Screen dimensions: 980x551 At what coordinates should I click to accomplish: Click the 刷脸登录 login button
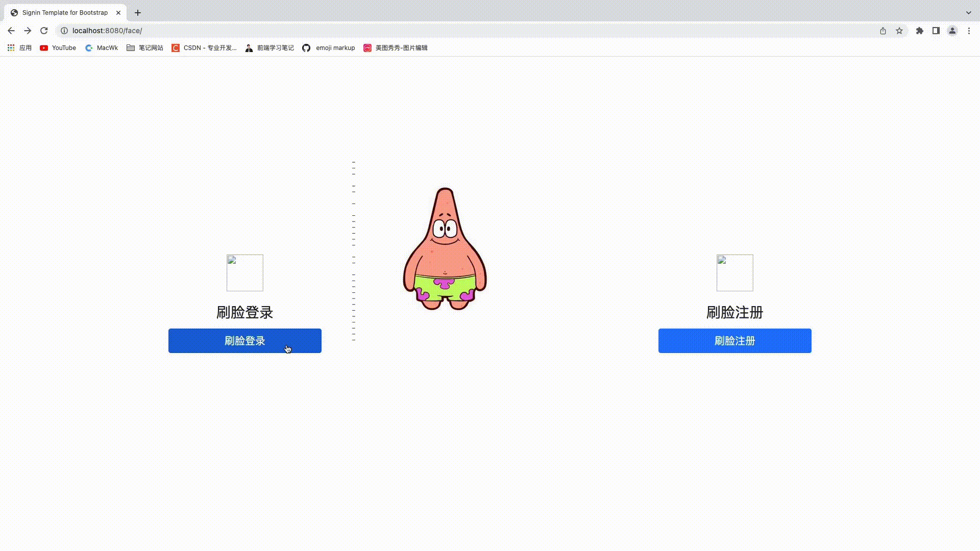[x=244, y=341]
